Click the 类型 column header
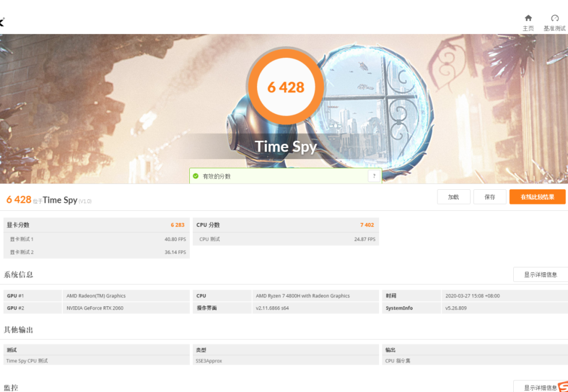The height and width of the screenshot is (392, 568). [x=201, y=350]
